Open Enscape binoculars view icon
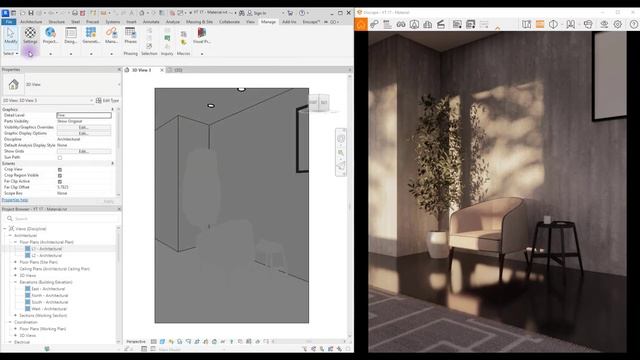The height and width of the screenshot is (360, 640). (401, 24)
